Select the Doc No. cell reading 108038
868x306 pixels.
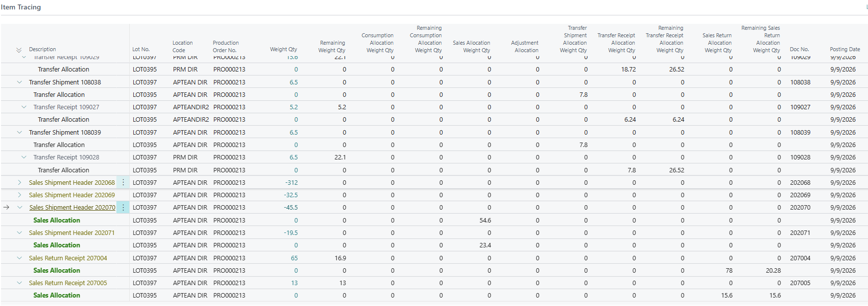pos(800,82)
